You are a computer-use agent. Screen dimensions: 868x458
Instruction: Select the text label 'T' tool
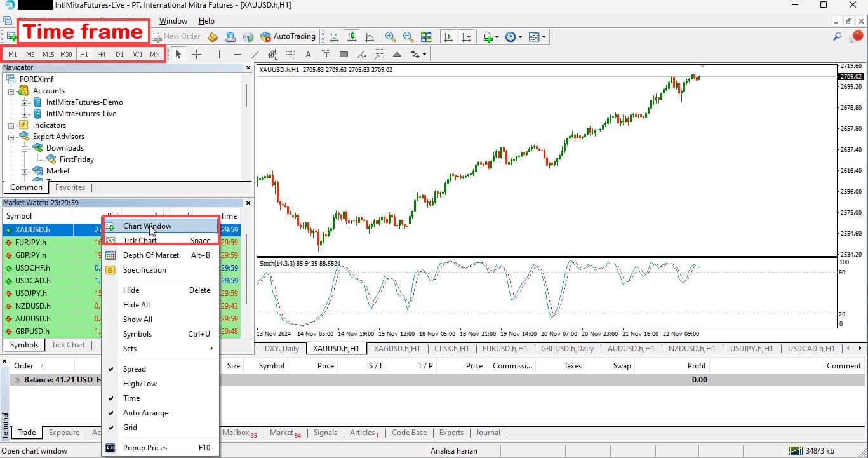(326, 54)
